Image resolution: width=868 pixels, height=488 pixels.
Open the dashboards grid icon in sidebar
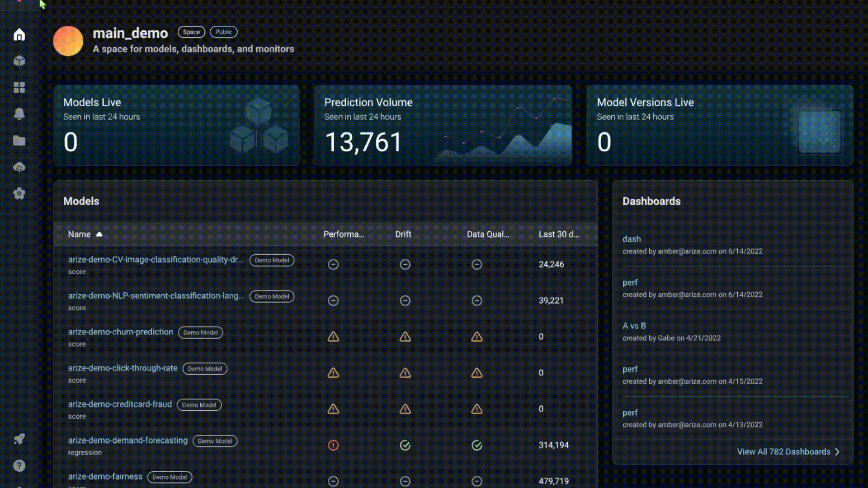[19, 87]
